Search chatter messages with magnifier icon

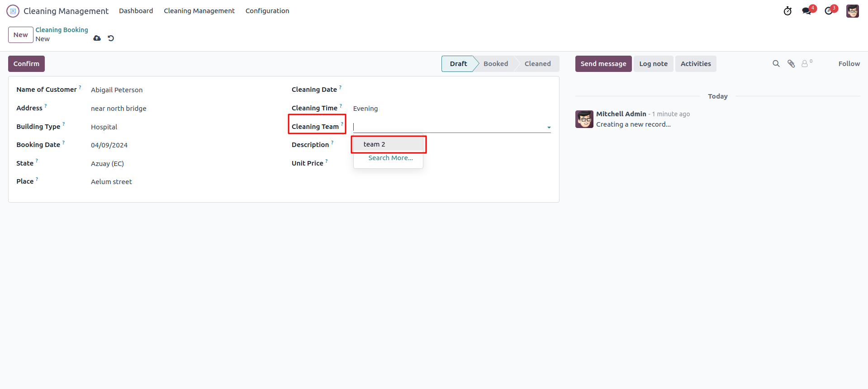tap(776, 64)
